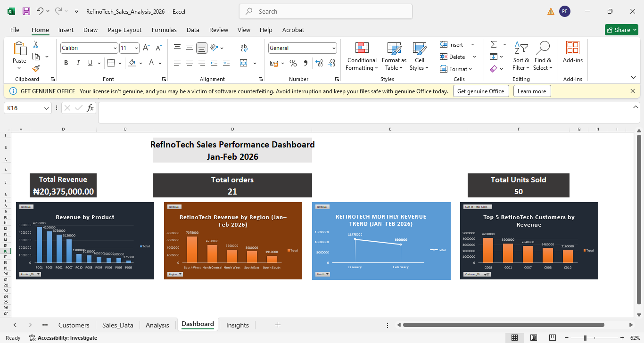
Task: Undo the last action
Action: coord(40,11)
